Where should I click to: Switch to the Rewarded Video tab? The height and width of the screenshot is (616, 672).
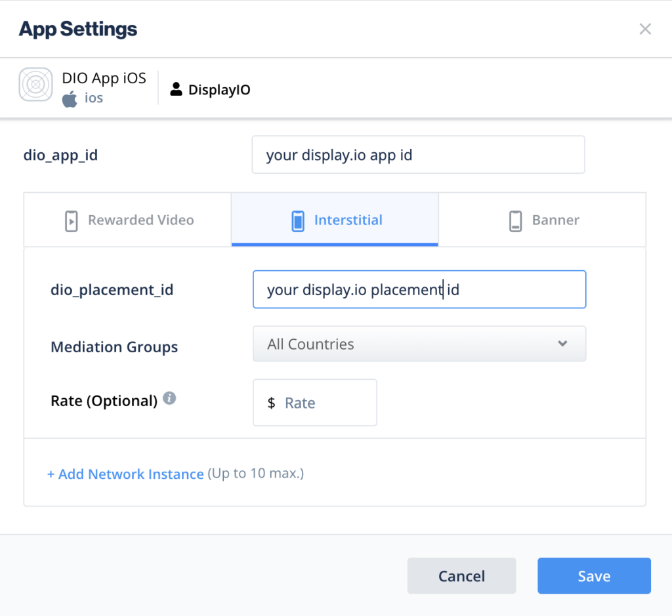point(128,220)
